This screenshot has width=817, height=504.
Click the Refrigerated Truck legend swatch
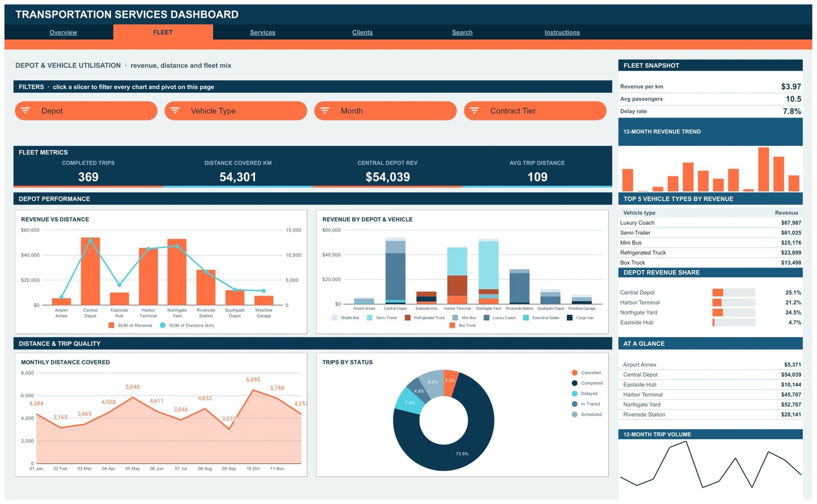(407, 318)
